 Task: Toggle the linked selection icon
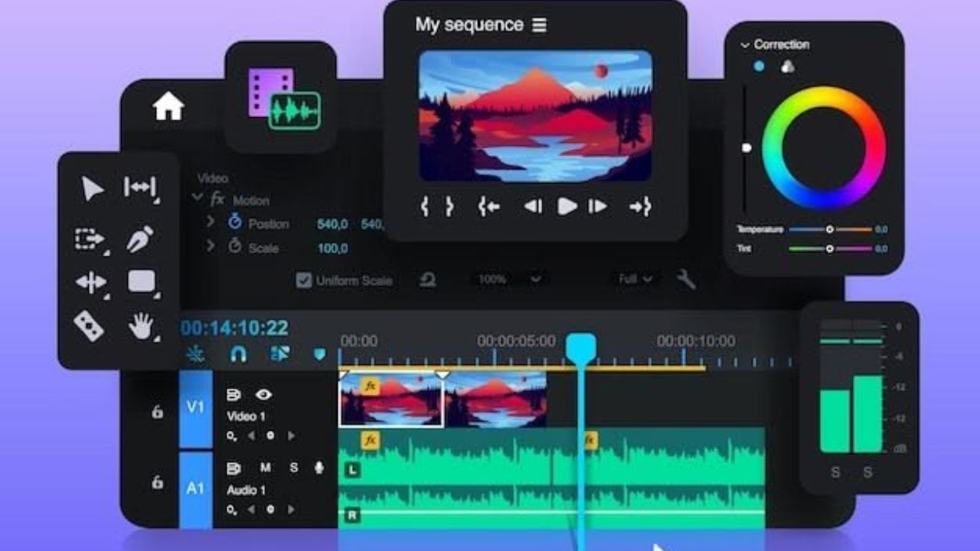pyautogui.click(x=279, y=354)
